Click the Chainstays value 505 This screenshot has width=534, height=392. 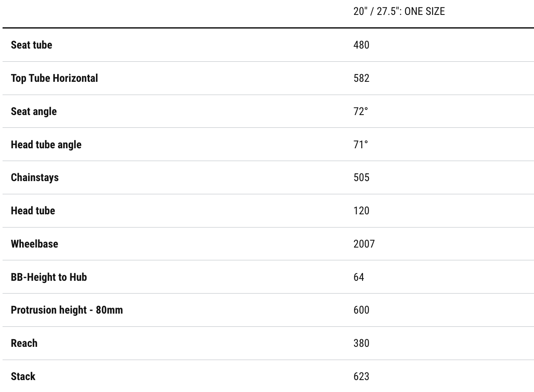click(361, 177)
